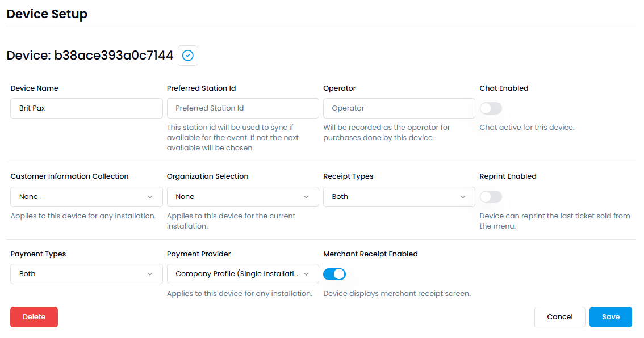
Task: Click chevron arrow in Customer Information Collection
Action: click(x=150, y=197)
